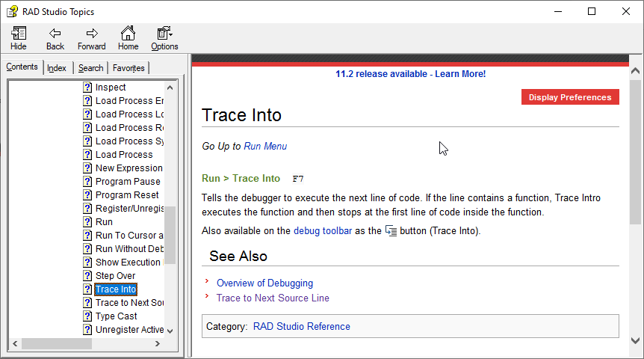Switch to the Index tab
The height and width of the screenshot is (359, 644).
[57, 68]
